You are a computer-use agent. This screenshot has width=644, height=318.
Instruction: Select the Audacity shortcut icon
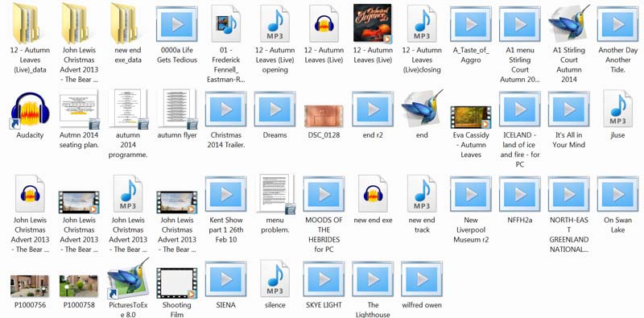tap(30, 110)
